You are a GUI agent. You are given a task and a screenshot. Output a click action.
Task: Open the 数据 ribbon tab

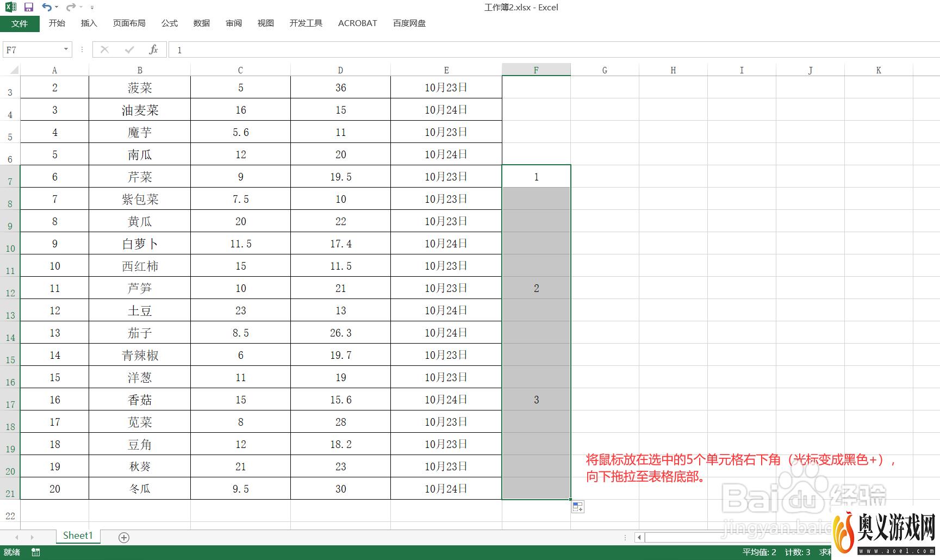coord(201,23)
